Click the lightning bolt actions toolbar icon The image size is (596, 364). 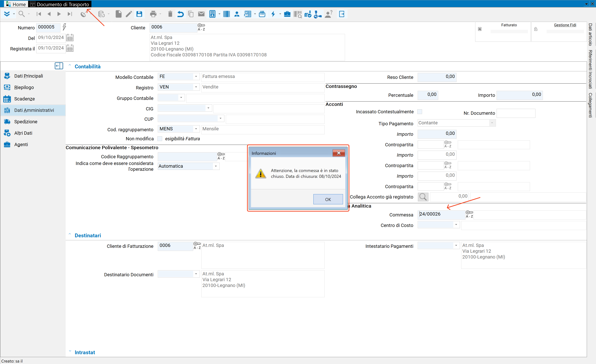tap(273, 14)
